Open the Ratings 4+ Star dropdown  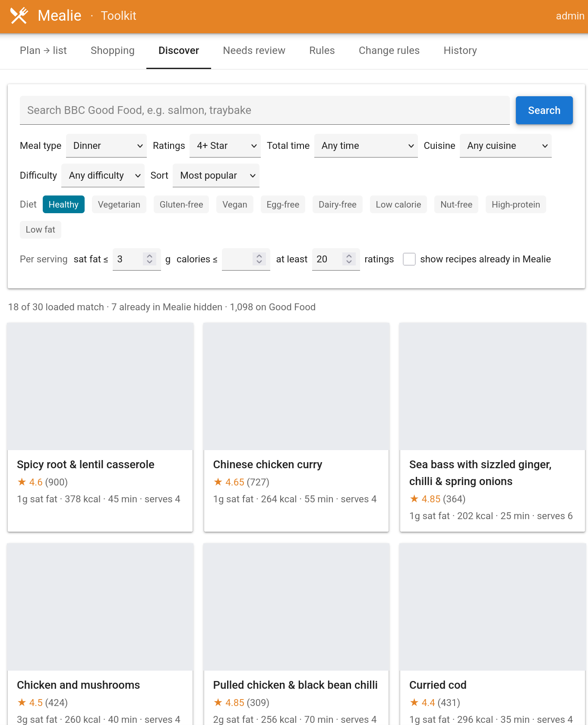(x=225, y=146)
